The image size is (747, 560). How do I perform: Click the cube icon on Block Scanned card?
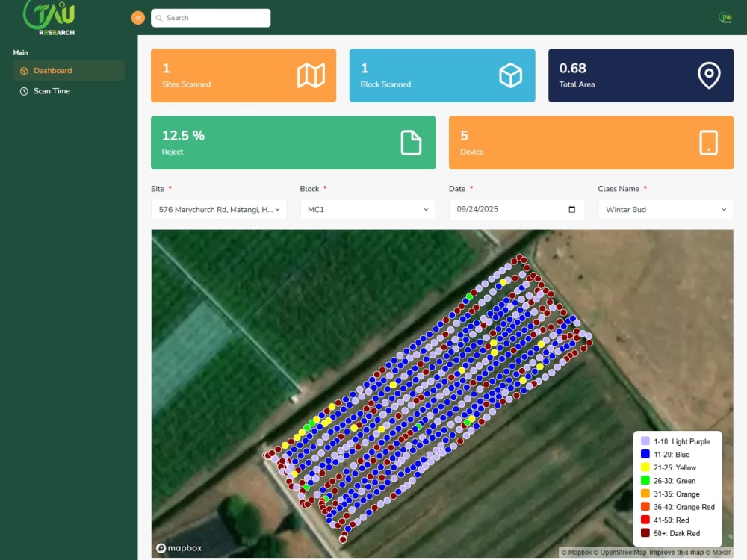(510, 75)
